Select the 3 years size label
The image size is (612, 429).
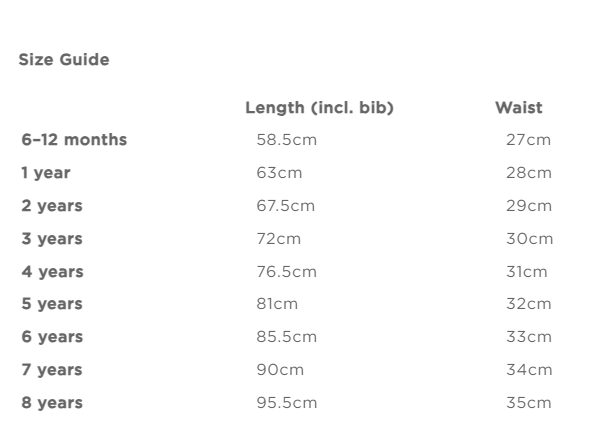point(52,239)
